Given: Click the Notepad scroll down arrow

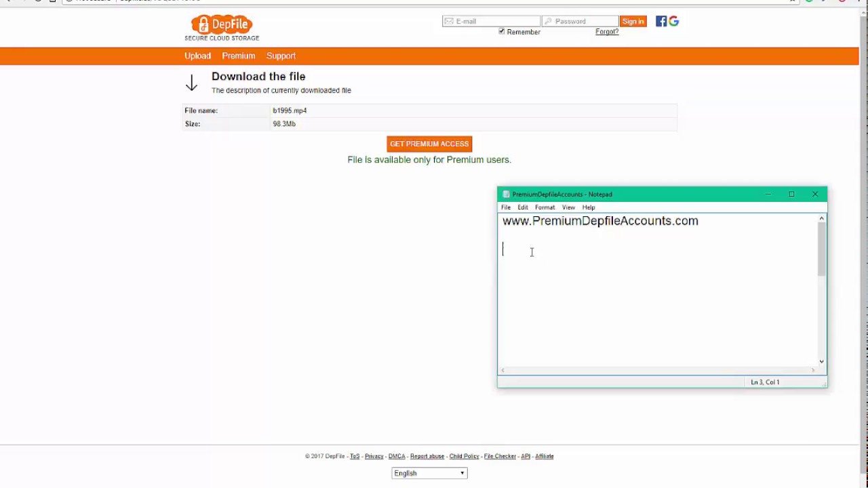Looking at the screenshot, I should pyautogui.click(x=821, y=361).
